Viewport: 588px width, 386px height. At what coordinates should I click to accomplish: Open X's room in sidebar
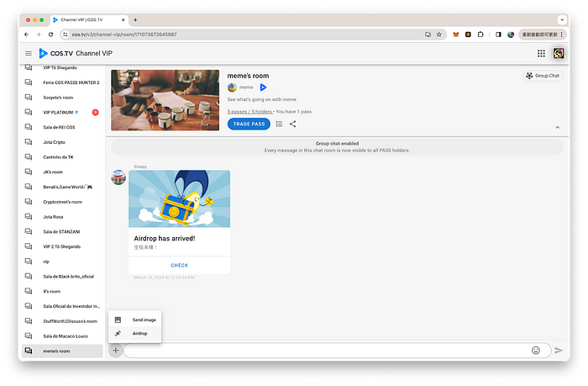[62, 291]
